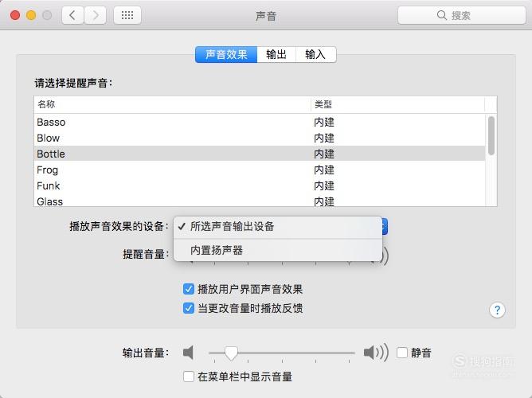The image size is (532, 398).
Task: Close the Sound preferences window
Action: point(15,15)
